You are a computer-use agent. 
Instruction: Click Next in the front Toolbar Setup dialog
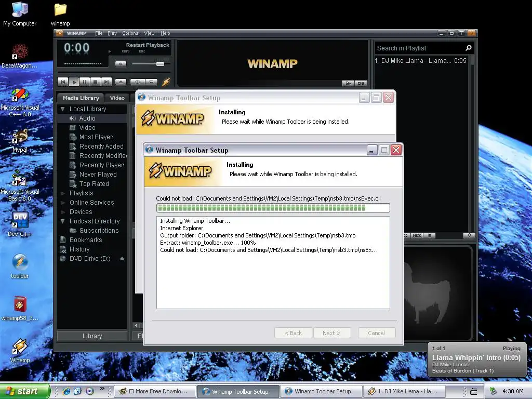pyautogui.click(x=331, y=333)
